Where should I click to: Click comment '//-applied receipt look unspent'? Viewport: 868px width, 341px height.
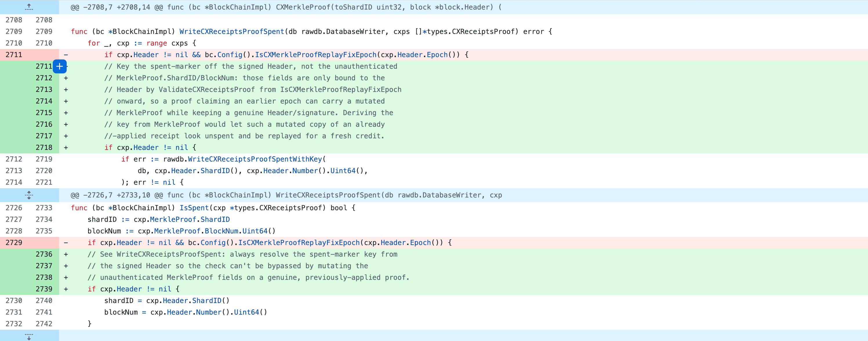pos(244,136)
